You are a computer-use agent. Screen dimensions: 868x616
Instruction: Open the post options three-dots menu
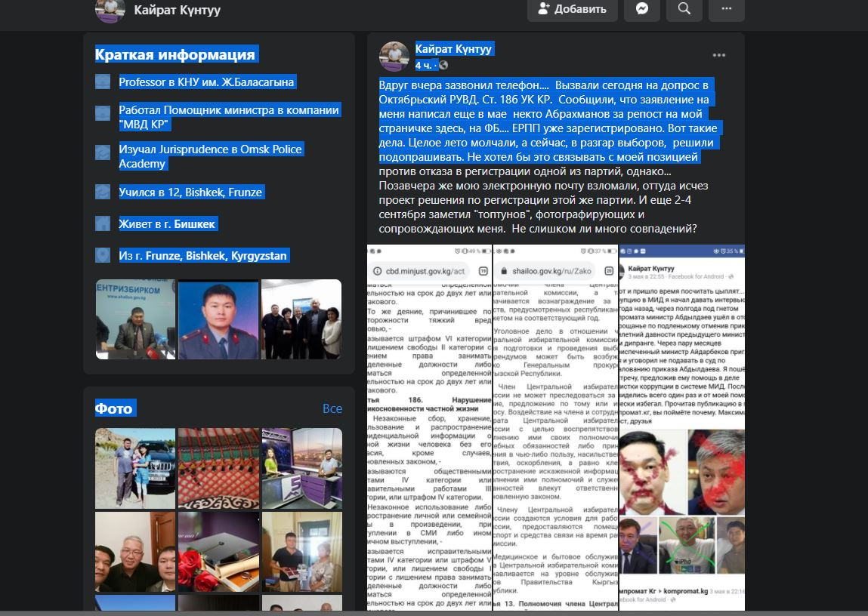pos(719,55)
